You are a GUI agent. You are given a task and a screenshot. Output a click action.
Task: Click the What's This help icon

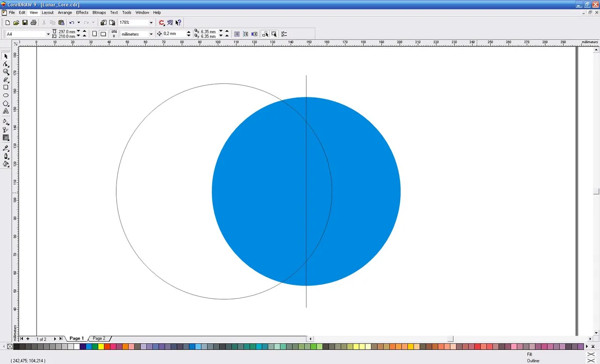pyautogui.click(x=179, y=22)
